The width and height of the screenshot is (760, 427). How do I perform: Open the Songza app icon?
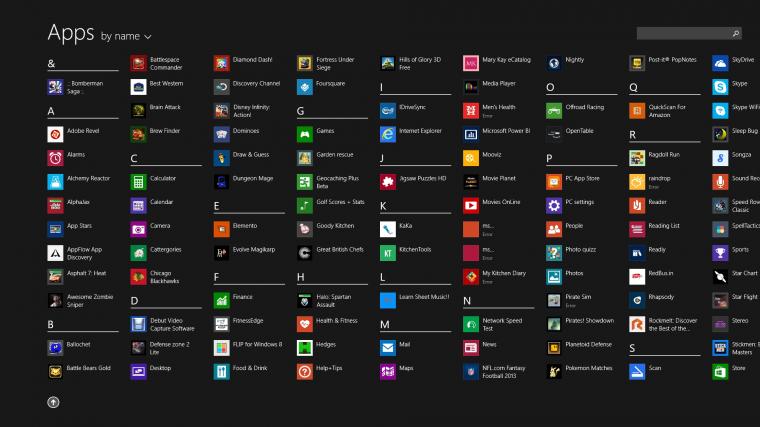point(720,158)
